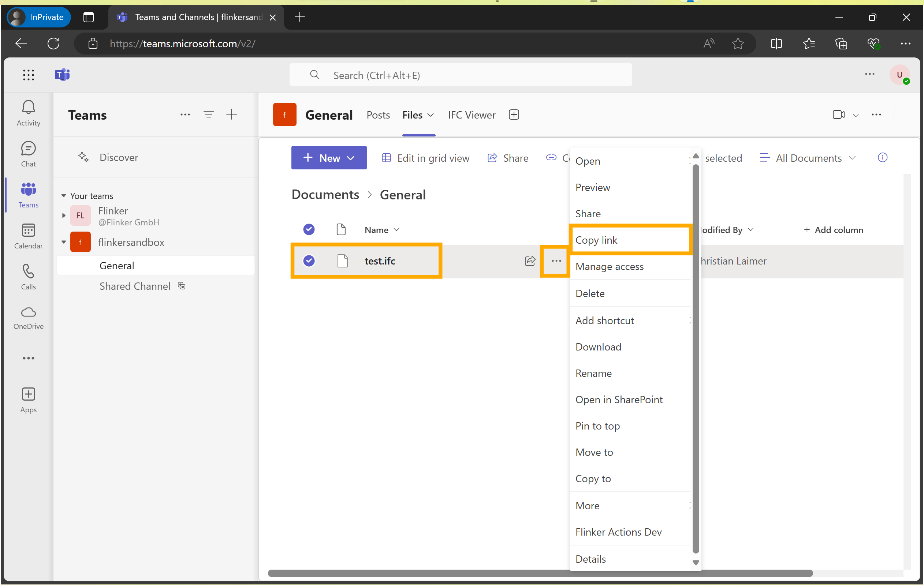The image size is (924, 585).
Task: Open the Activity bell in sidebar
Action: 29,113
